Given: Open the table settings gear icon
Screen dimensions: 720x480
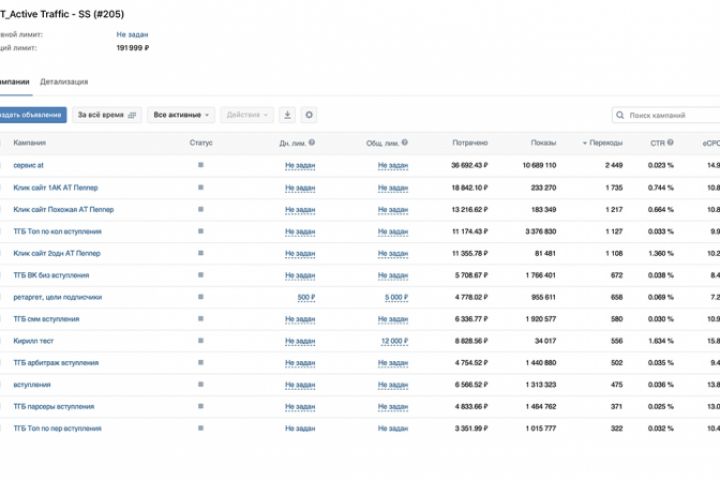Looking at the screenshot, I should pos(309,115).
